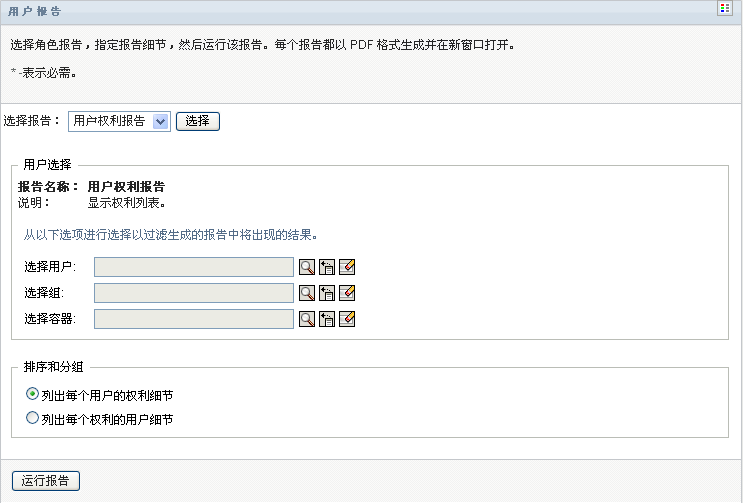Select 列出每个权利的用户细节 radio option
743x503 pixels.
33,419
